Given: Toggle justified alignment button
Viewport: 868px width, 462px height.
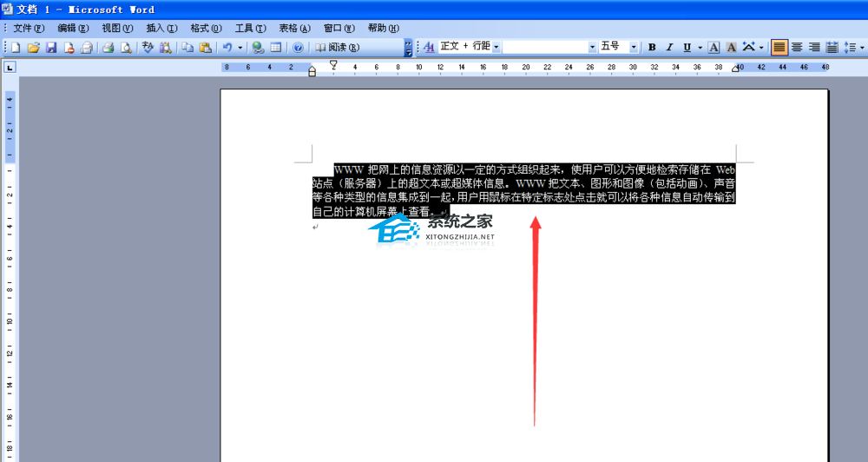Looking at the screenshot, I should (779, 48).
